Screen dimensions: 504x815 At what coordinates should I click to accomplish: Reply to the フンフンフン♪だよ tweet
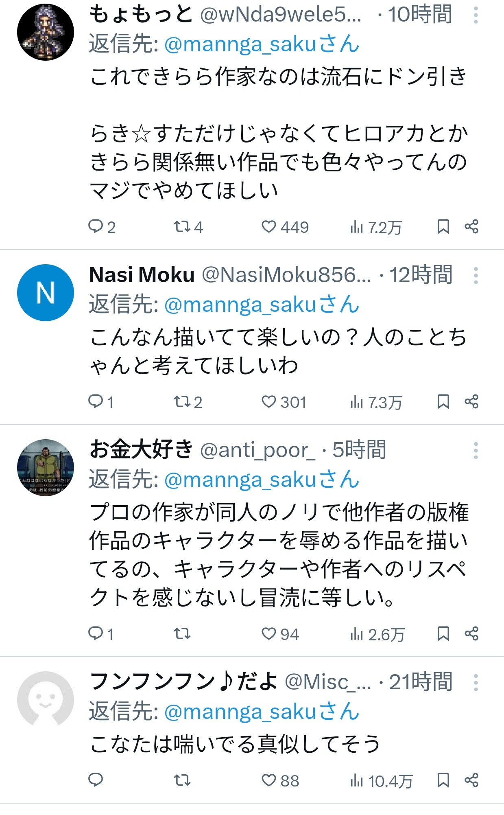tap(96, 780)
